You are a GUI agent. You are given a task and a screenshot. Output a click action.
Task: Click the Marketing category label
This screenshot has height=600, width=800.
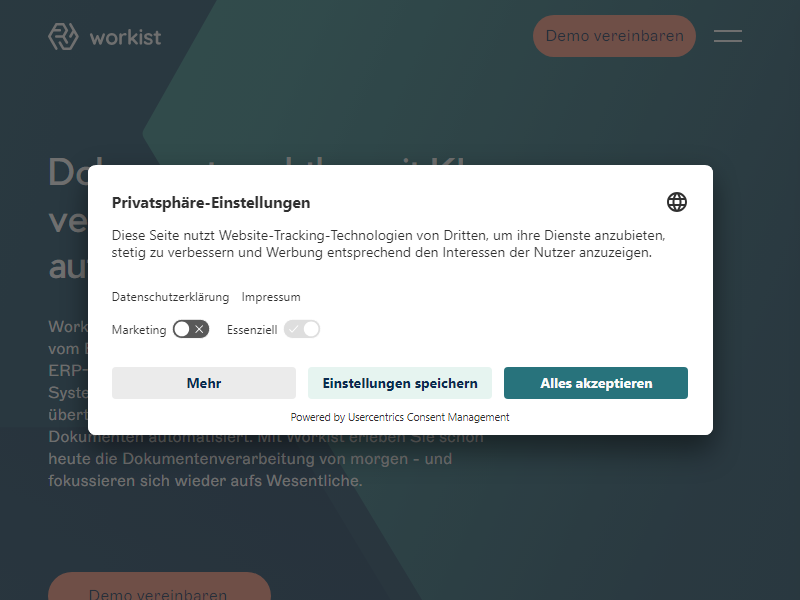click(x=139, y=330)
